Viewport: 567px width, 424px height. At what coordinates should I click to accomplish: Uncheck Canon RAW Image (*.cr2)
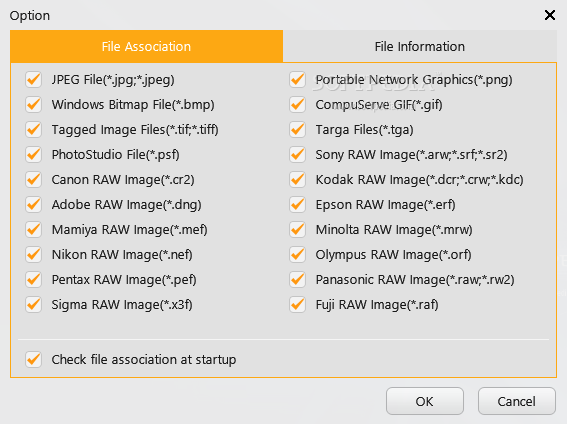click(x=34, y=179)
